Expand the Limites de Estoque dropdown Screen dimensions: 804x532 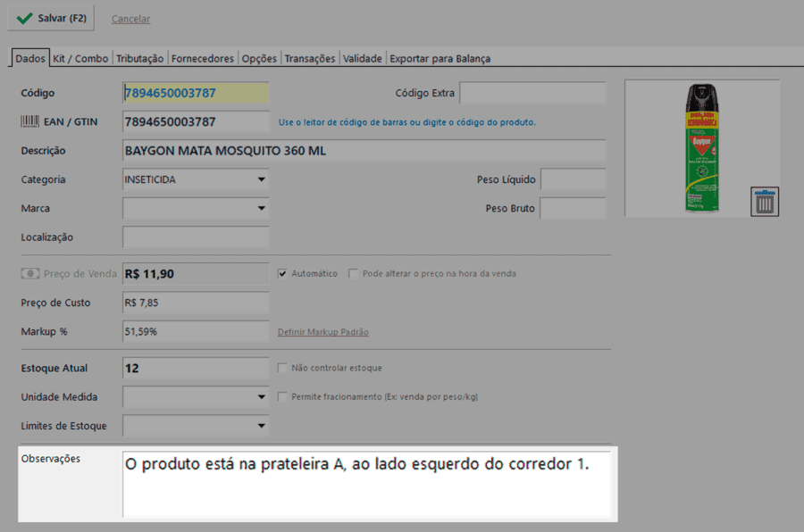pos(196,426)
